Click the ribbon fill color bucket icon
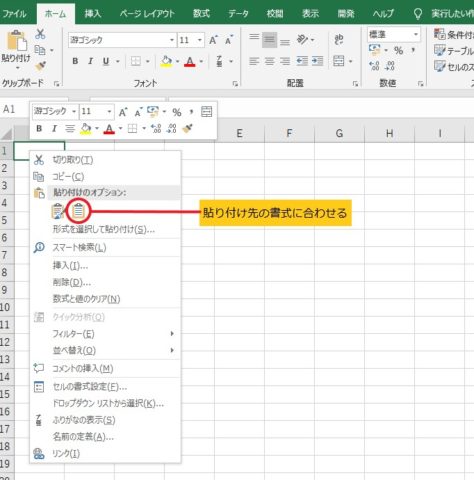This screenshot has height=480, width=474. (x=166, y=61)
